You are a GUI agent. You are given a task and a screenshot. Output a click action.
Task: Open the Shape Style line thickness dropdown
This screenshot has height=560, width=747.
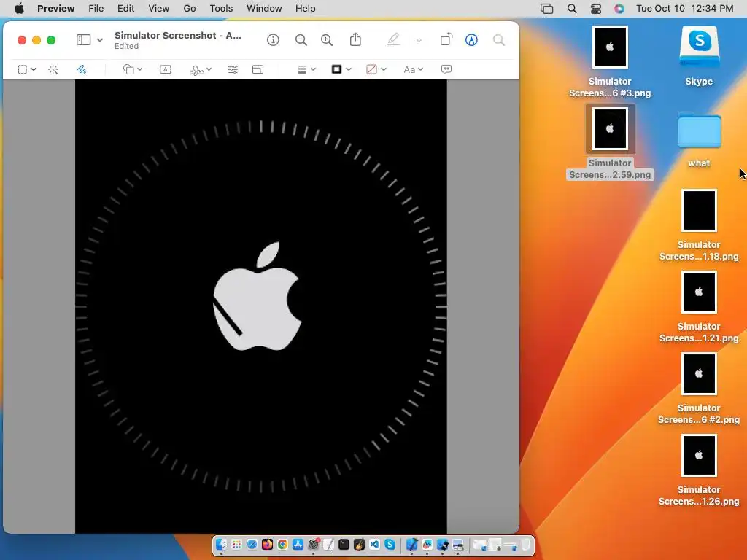point(306,69)
